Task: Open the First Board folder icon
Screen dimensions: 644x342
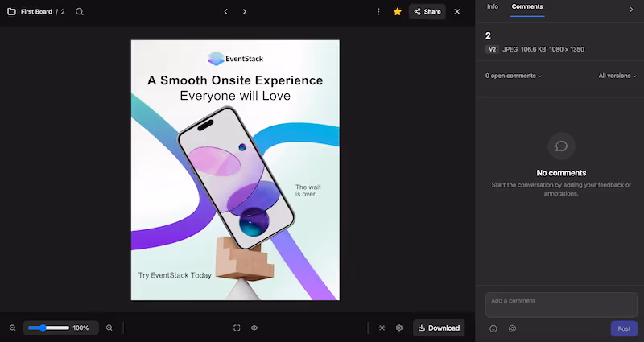Action: tap(11, 12)
